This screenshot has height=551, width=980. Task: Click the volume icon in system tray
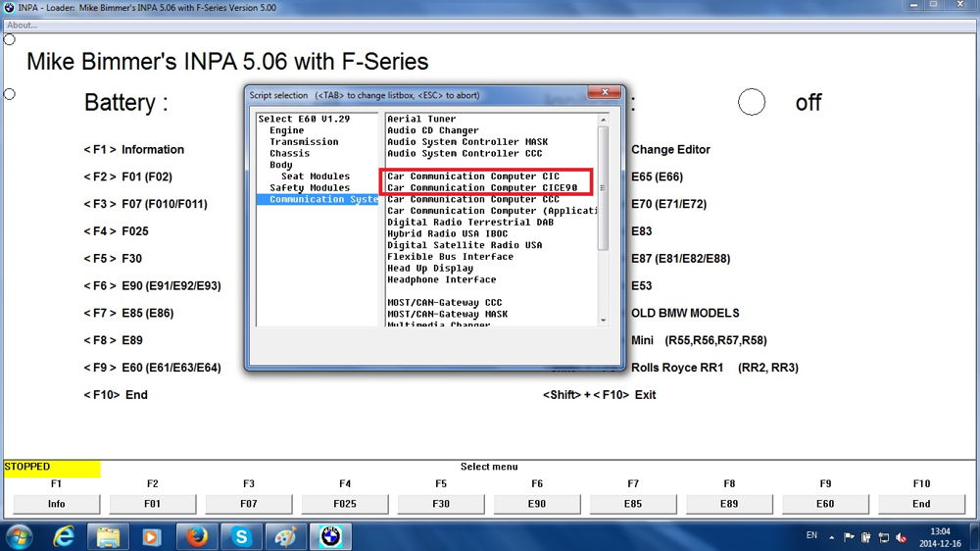tap(900, 536)
